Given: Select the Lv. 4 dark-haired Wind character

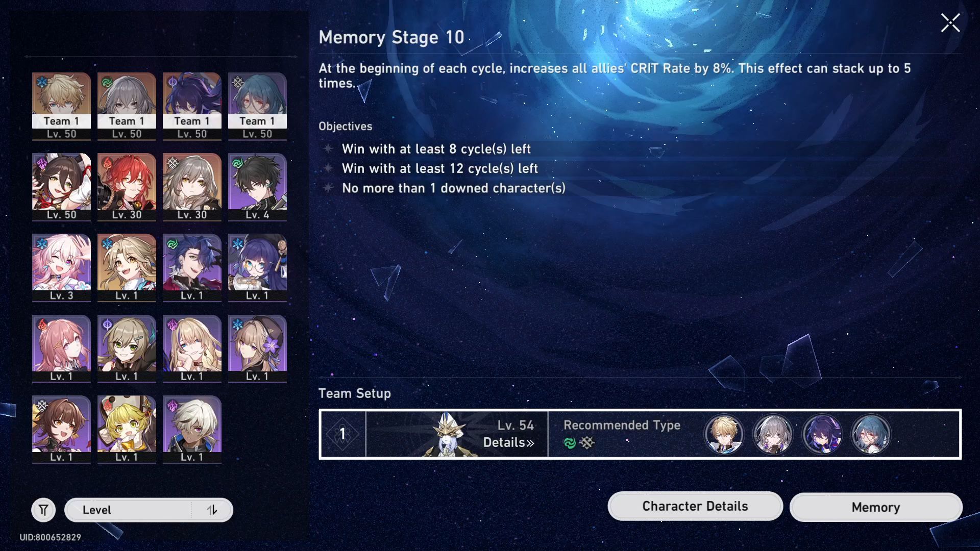Looking at the screenshot, I should click(257, 187).
